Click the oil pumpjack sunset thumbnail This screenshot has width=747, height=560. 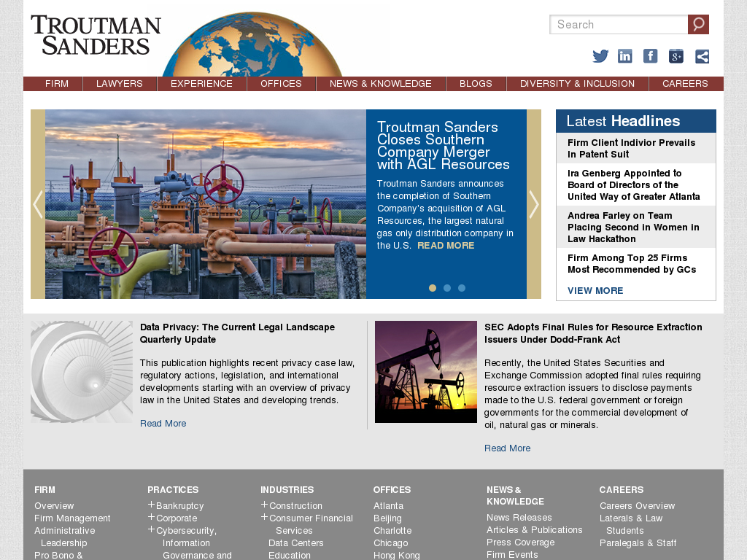(x=426, y=371)
